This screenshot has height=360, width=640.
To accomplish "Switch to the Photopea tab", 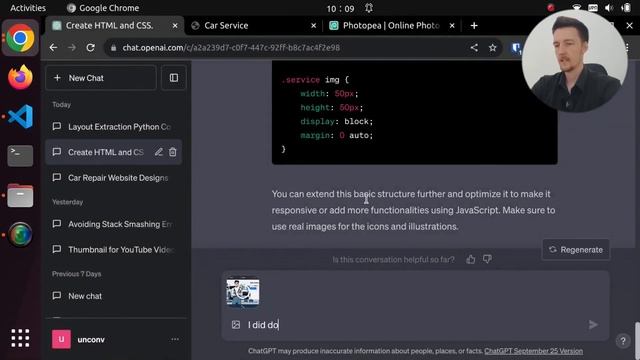I will coord(391,25).
